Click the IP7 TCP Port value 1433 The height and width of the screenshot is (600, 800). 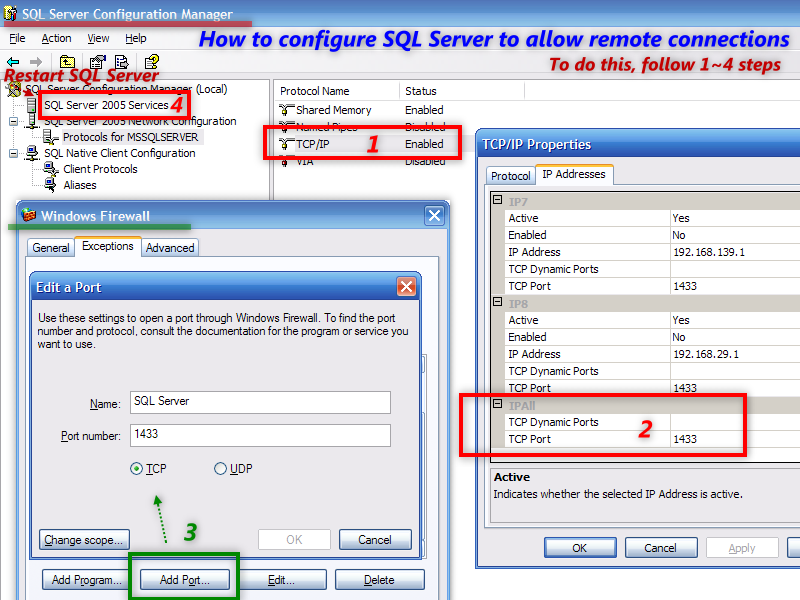(685, 286)
